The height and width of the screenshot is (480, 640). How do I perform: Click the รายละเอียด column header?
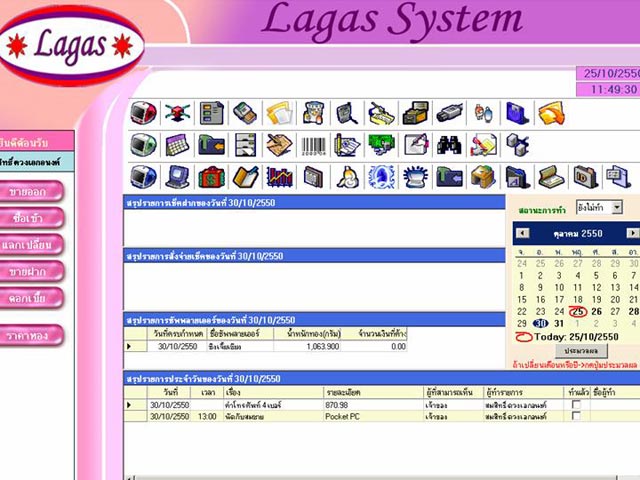tap(373, 392)
